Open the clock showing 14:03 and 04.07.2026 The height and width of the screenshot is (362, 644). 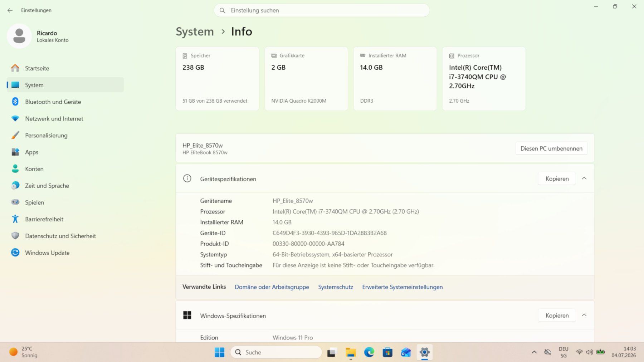point(624,352)
